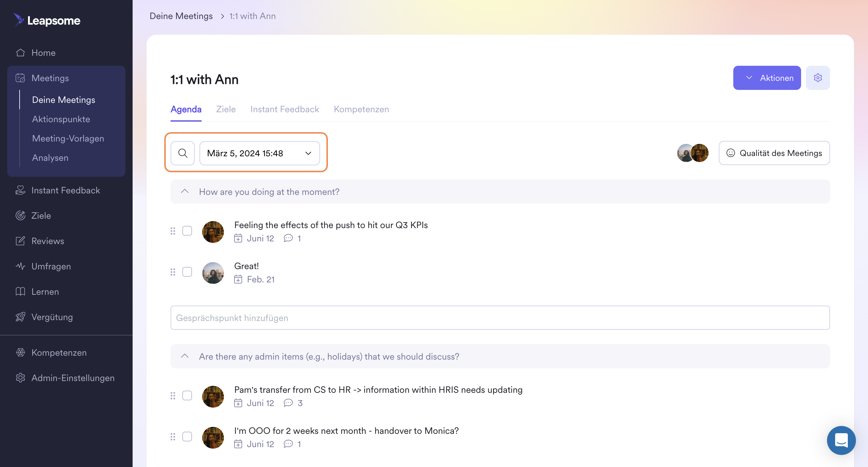Screen dimensions: 868x467
Task: Open the chat support bubble
Action: coord(841,440)
